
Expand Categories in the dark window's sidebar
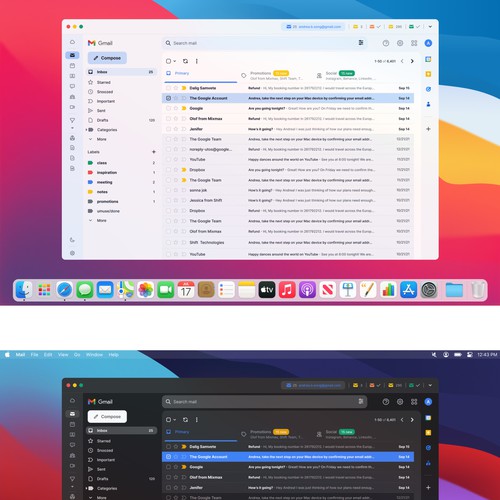point(86,488)
